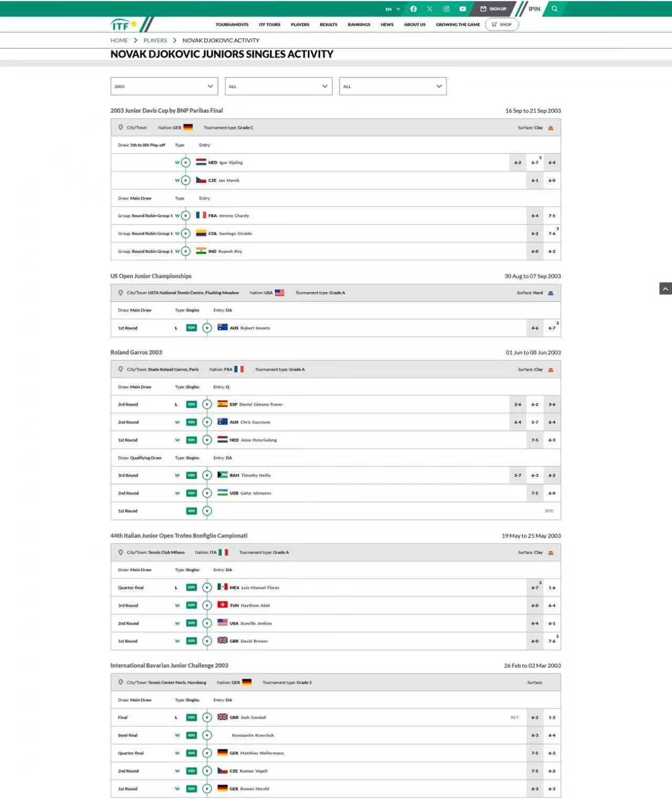The width and height of the screenshot is (672, 800).
Task: Click the clay surface icon for Roland Garros
Action: [551, 370]
